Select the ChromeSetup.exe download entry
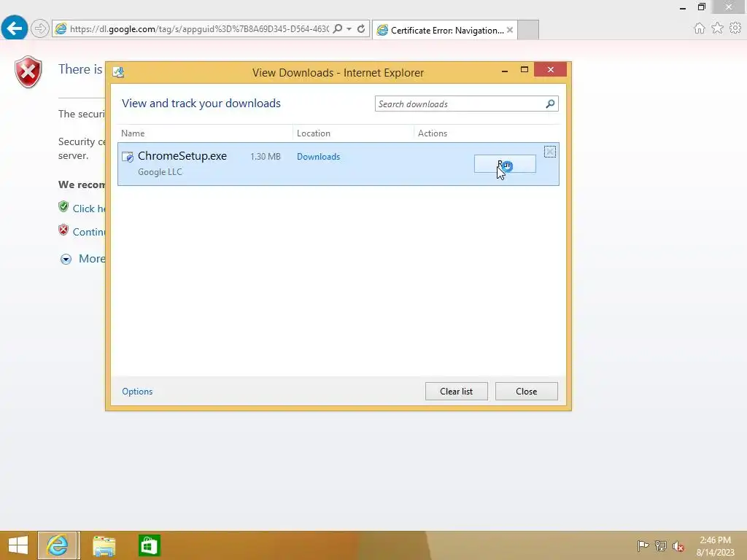Image resolution: width=747 pixels, height=560 pixels. [338, 164]
